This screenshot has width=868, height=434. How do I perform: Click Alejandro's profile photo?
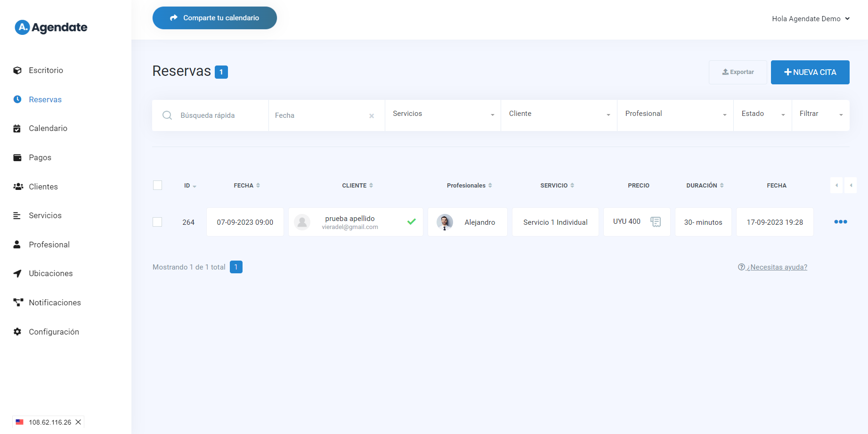click(x=444, y=222)
